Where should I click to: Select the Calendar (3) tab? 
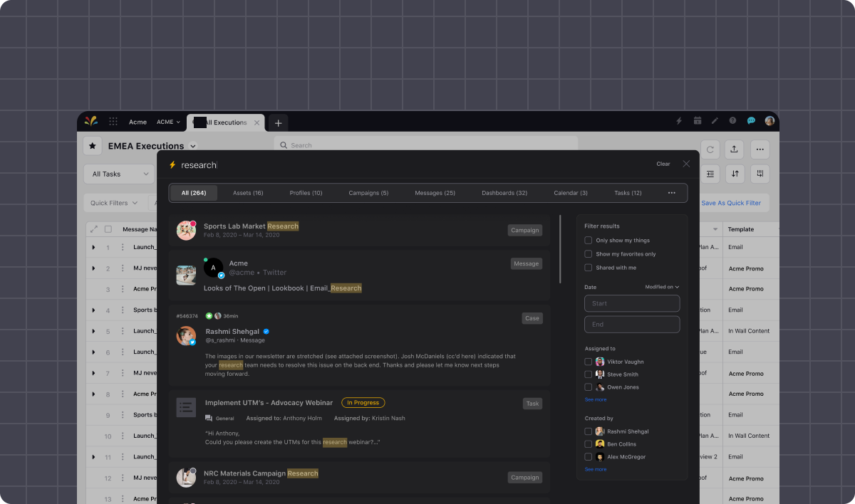[571, 193]
